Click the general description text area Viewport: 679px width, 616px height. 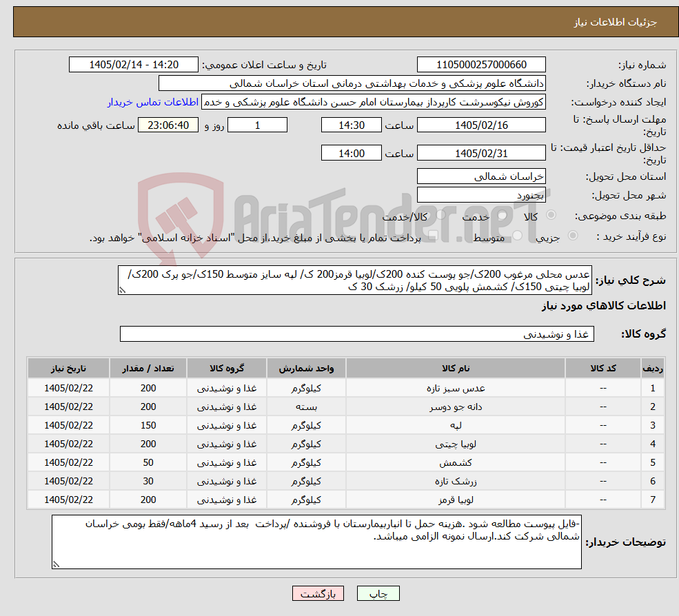point(354,280)
